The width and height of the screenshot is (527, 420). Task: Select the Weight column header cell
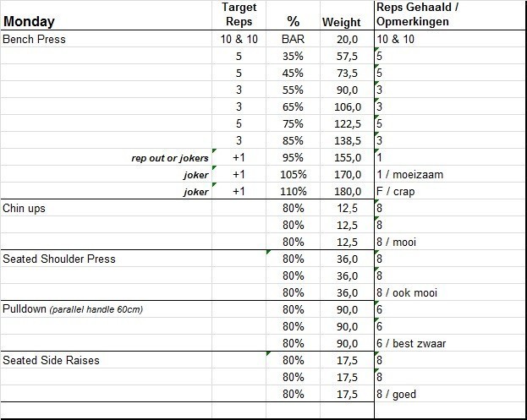tap(341, 22)
